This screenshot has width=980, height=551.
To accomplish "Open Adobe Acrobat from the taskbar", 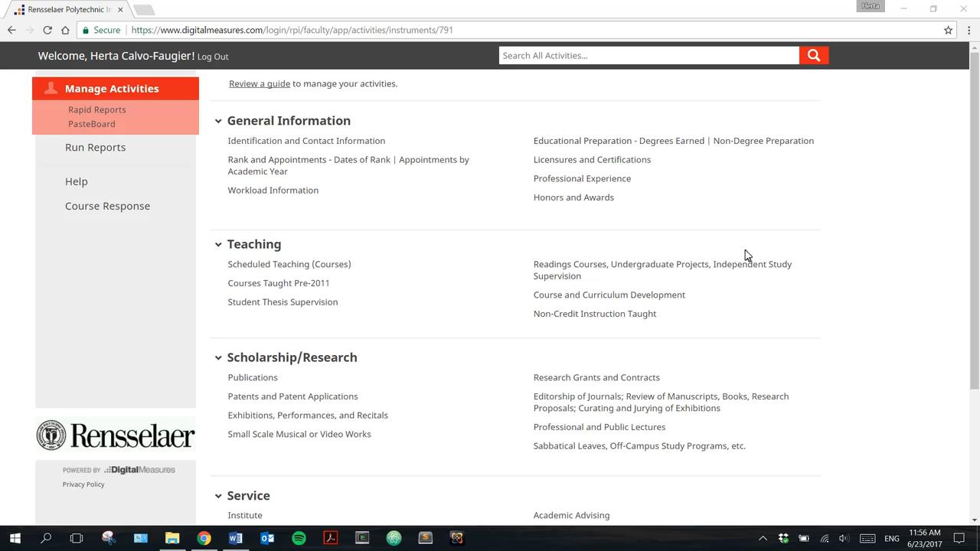I will coord(331,538).
